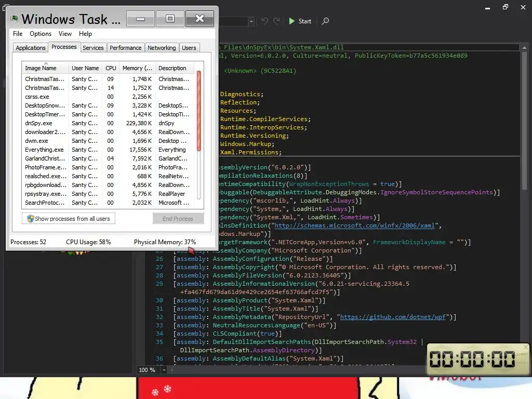The width and height of the screenshot is (532, 399).
Task: Click the dnSpy window restore button
Action: [x=505, y=7]
